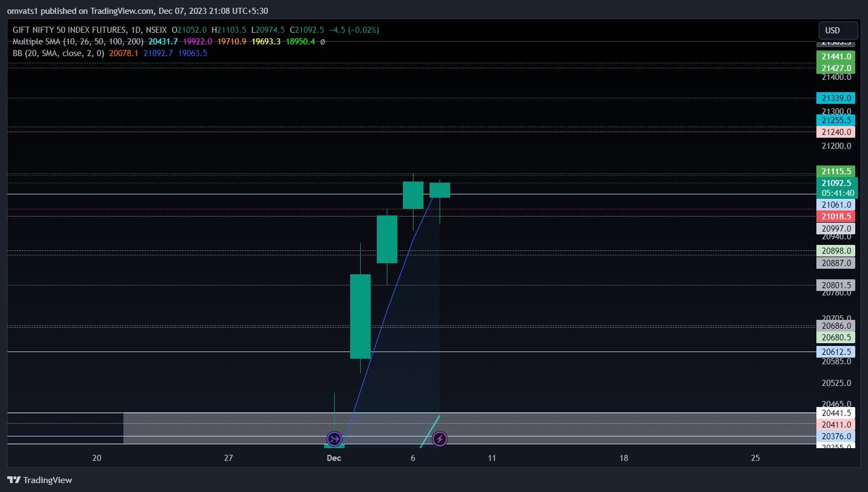Screen dimensions: 868x492
Task: Click the SMA 26 value 19922.0
Action: pos(198,42)
